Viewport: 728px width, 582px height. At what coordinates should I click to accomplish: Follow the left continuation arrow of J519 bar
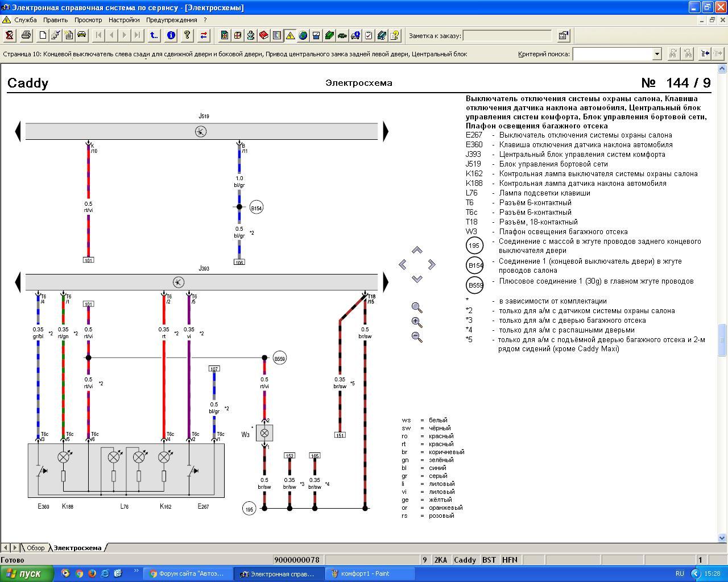click(18, 131)
